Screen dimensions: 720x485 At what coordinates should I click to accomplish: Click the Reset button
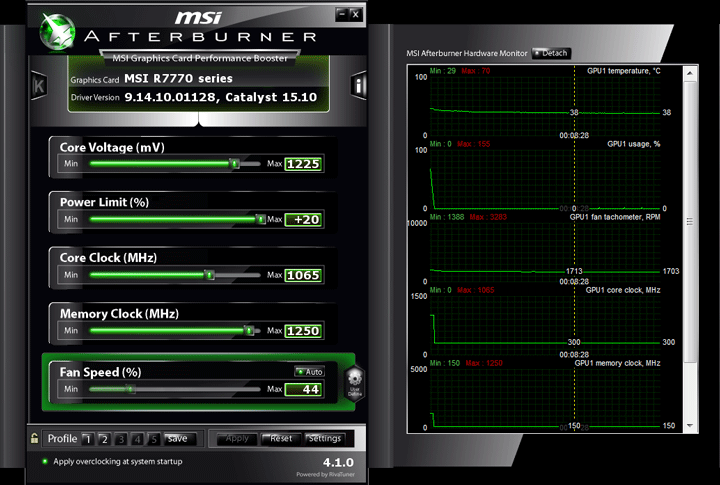pos(281,439)
